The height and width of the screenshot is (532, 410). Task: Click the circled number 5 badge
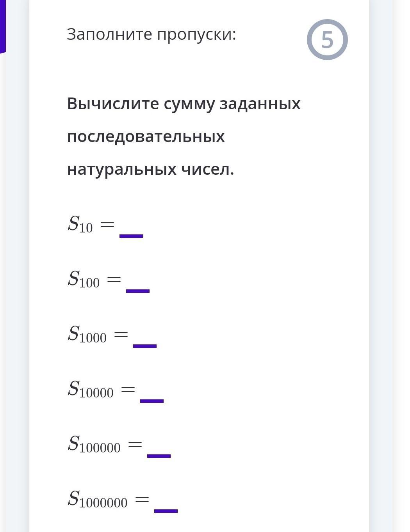click(327, 39)
